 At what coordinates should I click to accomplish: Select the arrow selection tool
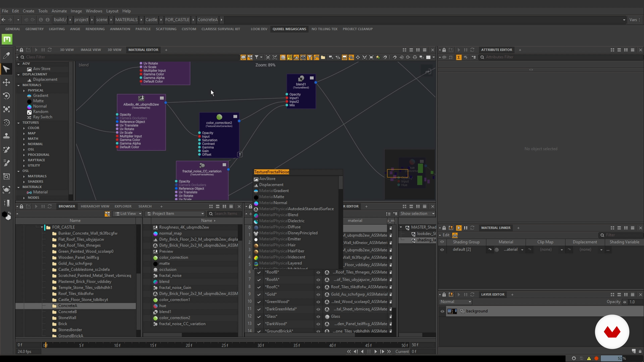(x=6, y=69)
